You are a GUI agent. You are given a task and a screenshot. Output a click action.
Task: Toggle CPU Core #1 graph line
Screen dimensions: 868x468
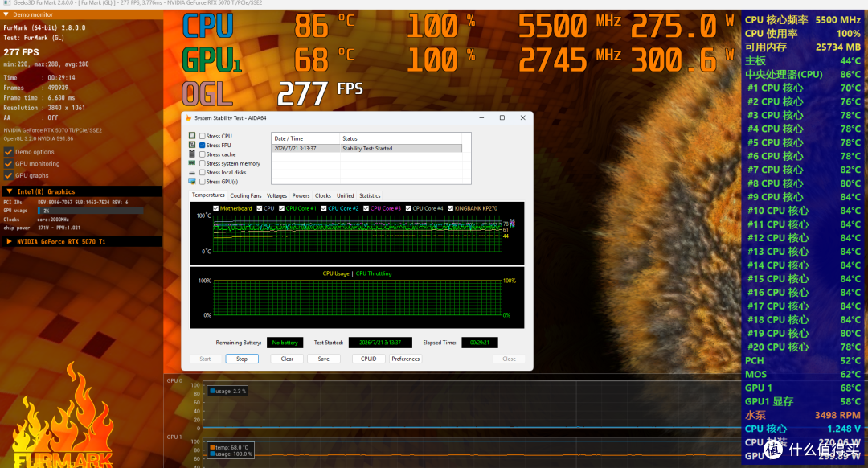[282, 208]
